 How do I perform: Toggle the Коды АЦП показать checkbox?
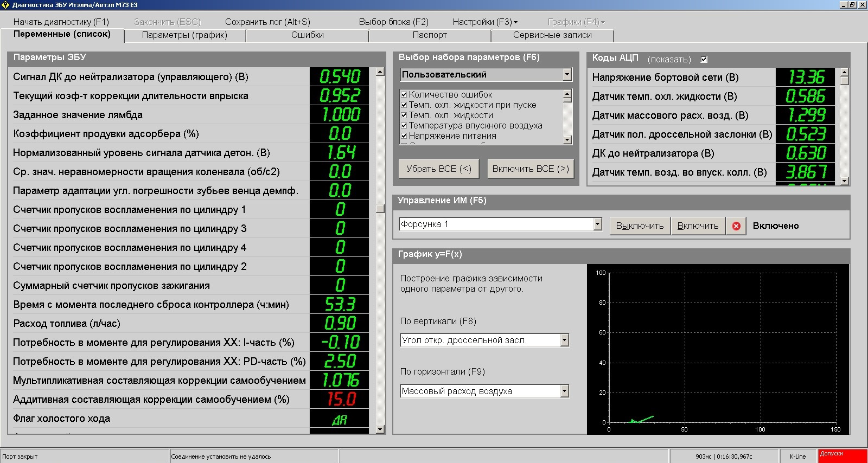[x=704, y=60]
